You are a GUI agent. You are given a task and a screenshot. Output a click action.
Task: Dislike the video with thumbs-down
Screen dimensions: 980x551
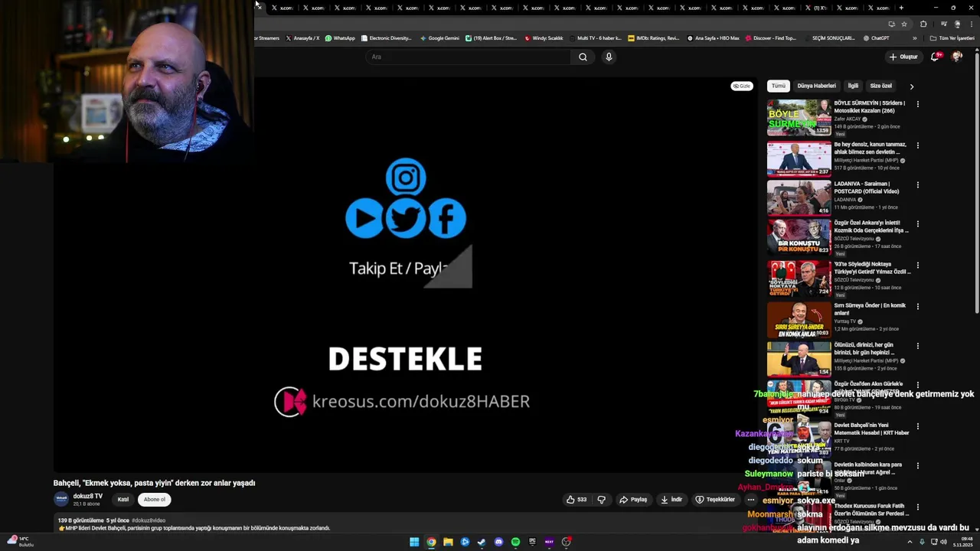(x=602, y=500)
